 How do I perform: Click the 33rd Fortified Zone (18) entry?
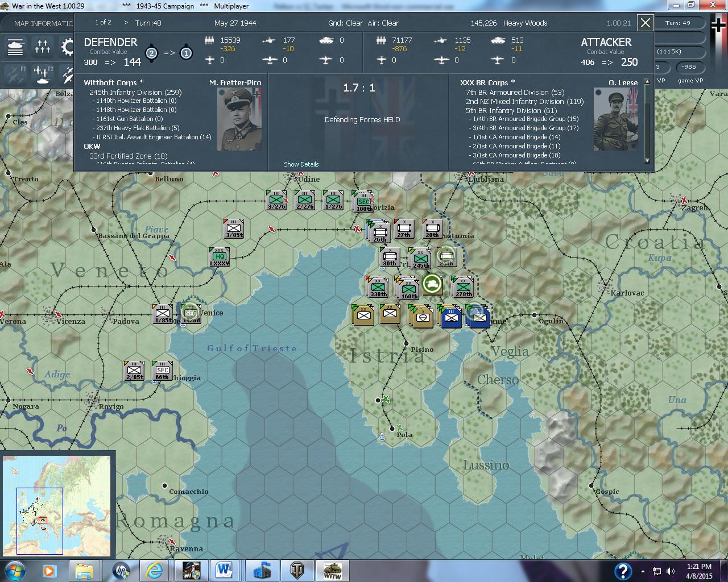pos(128,156)
